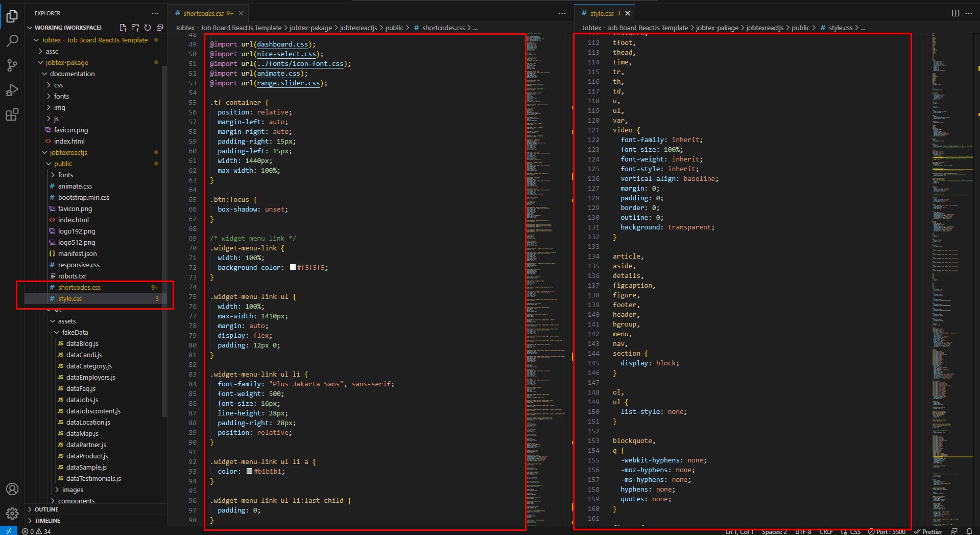Image resolution: width=980 pixels, height=535 pixels.
Task: Toggle split editor layout icon
Action: [955, 13]
